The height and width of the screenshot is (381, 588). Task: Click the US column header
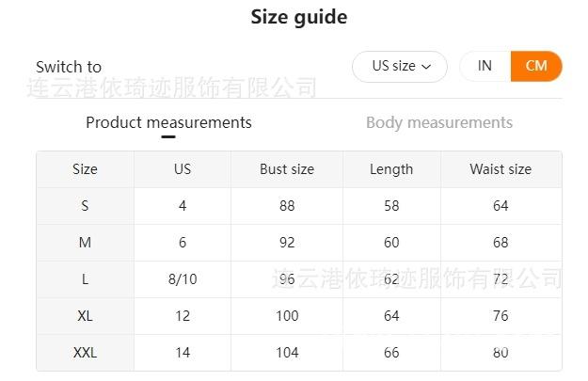tap(183, 169)
